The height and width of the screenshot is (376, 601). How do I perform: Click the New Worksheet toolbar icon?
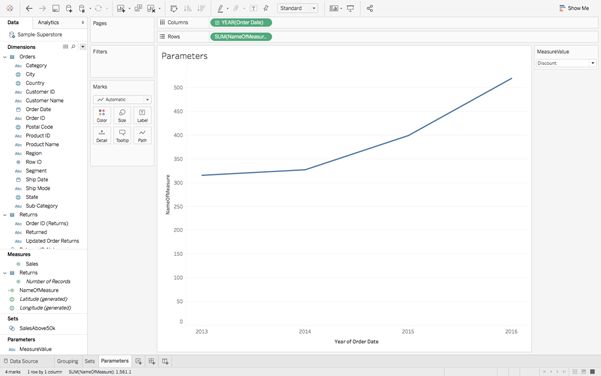[x=121, y=8]
